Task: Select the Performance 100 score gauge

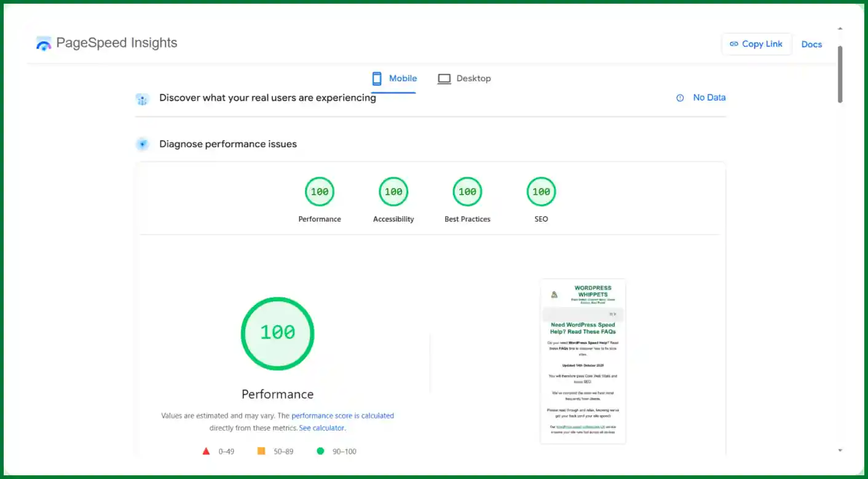Action: point(320,192)
